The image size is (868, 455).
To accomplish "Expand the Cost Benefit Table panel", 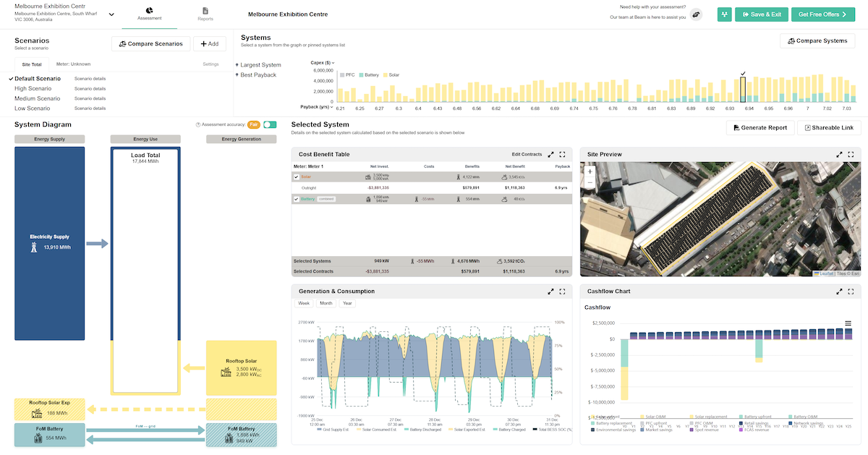I will click(551, 154).
